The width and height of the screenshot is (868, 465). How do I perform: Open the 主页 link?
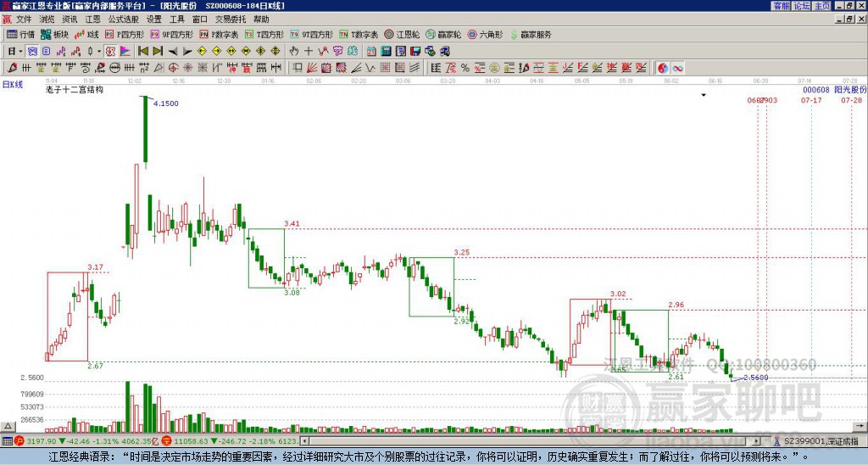pyautogui.click(x=822, y=6)
